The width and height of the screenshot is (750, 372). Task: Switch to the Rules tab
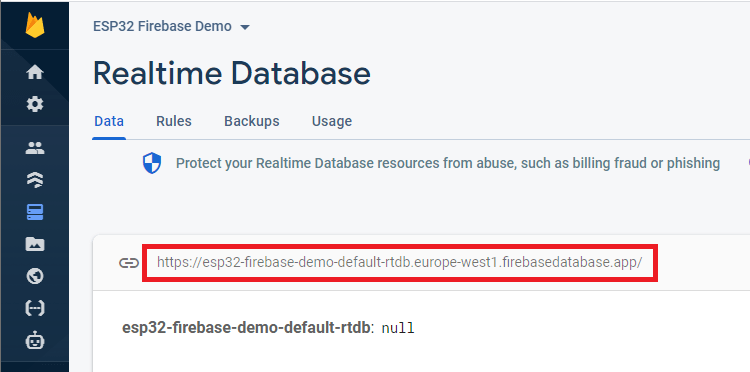[x=174, y=121]
